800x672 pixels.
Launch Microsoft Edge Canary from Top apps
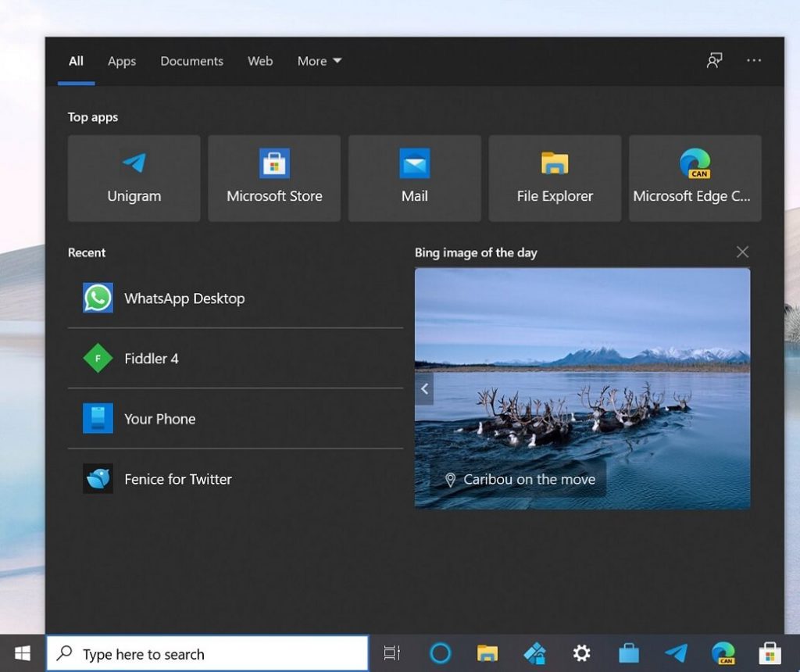pos(695,177)
